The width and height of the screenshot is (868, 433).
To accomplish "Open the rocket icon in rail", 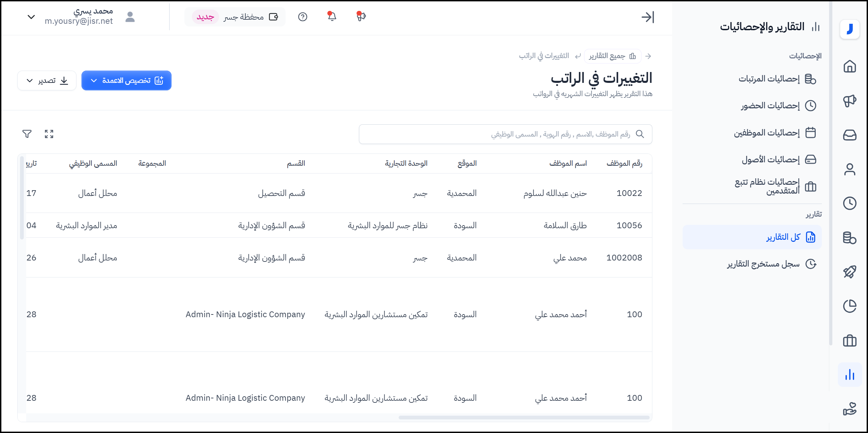I will point(850,272).
